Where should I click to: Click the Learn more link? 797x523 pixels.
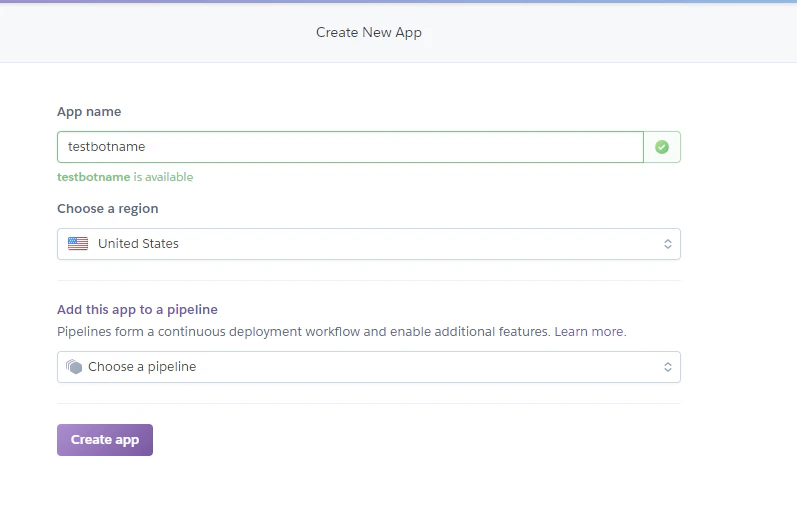click(590, 331)
